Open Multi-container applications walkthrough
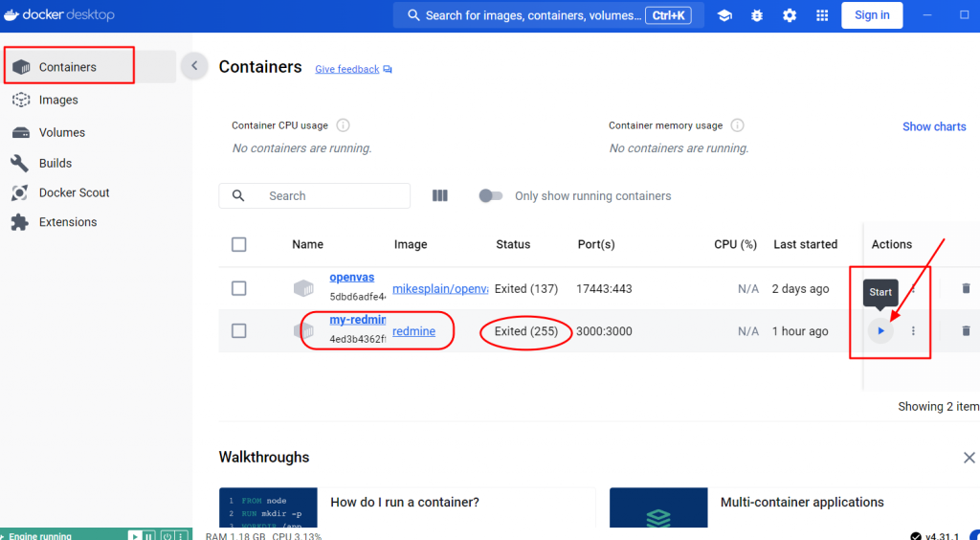This screenshot has width=980, height=540. coord(794,507)
